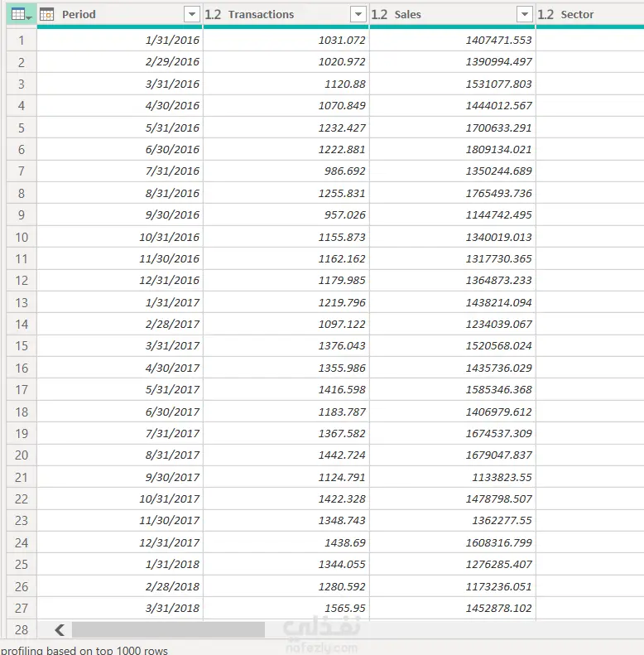Click the profiling based on top 1000 rows status
The width and height of the screenshot is (644, 655).
click(84, 650)
